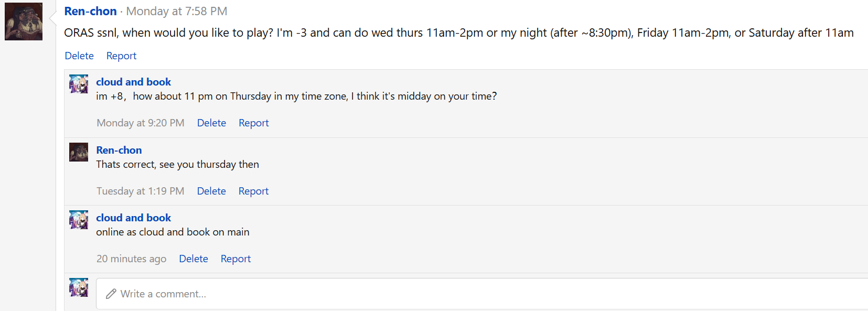
Task: Click cloud and book avatar beside 'online' comment
Action: click(79, 220)
